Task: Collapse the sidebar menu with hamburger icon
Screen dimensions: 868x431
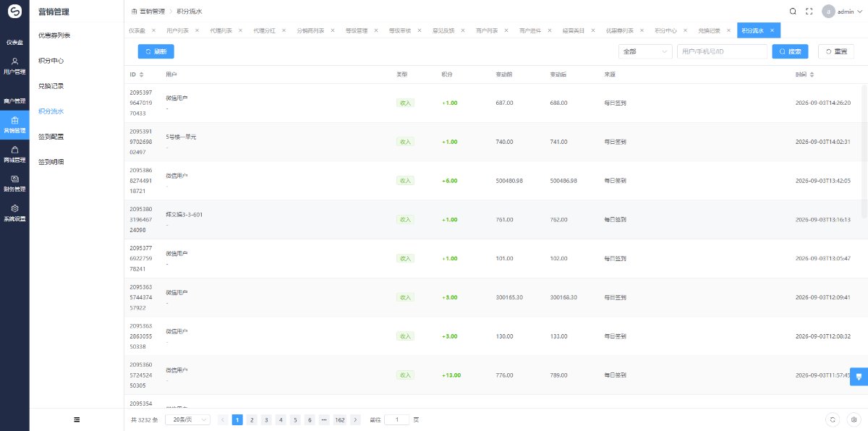Action: (x=77, y=419)
